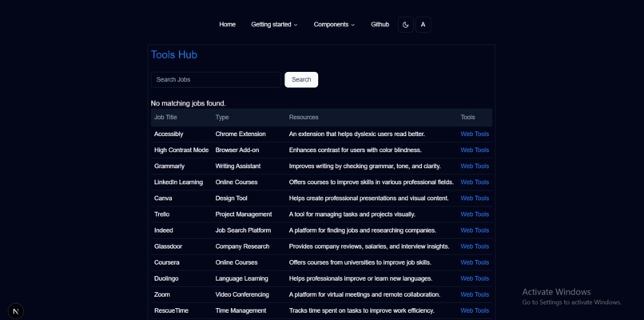The height and width of the screenshot is (320, 644).
Task: Click the Design Tool type cell
Action: 231,198
